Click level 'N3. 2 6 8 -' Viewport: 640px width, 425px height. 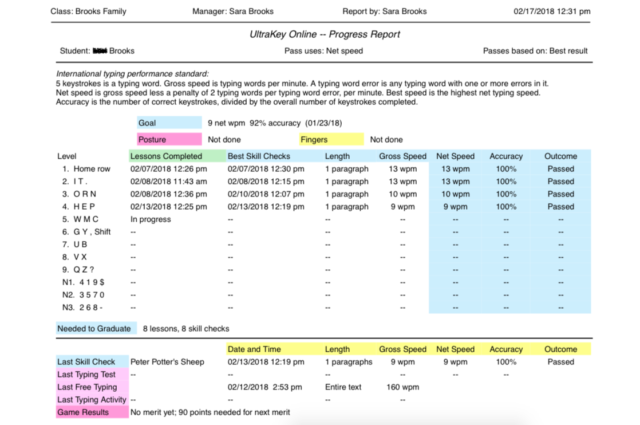(x=82, y=308)
